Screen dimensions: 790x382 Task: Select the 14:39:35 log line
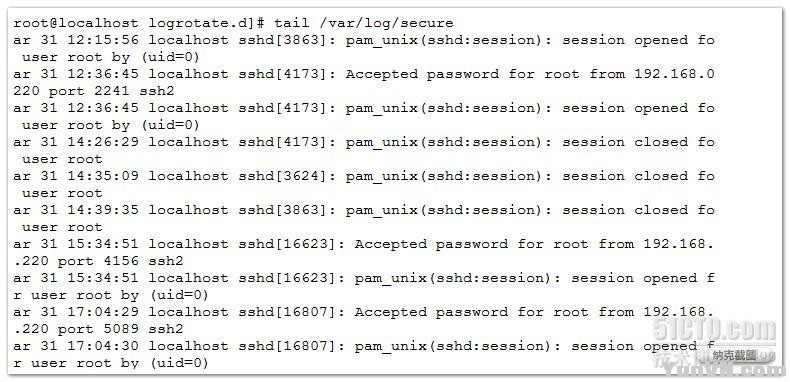[x=364, y=210]
